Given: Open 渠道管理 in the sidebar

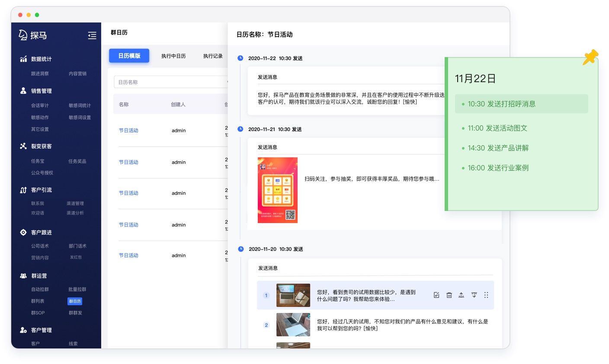Looking at the screenshot, I should [x=75, y=204].
